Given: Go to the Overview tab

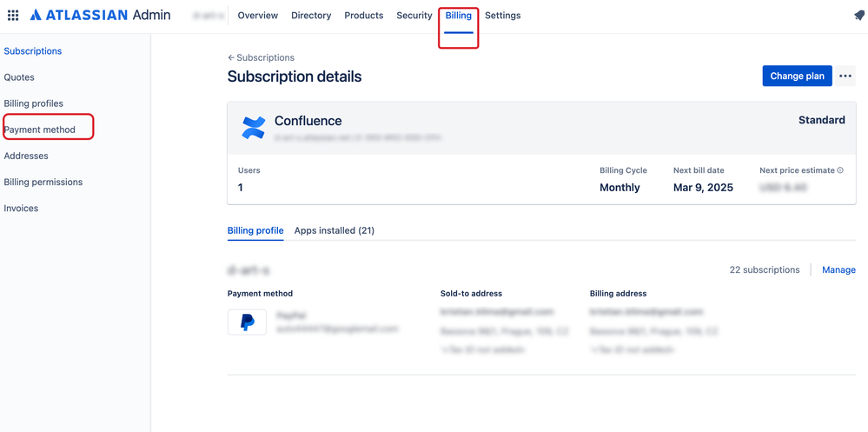Looking at the screenshot, I should click(x=258, y=16).
